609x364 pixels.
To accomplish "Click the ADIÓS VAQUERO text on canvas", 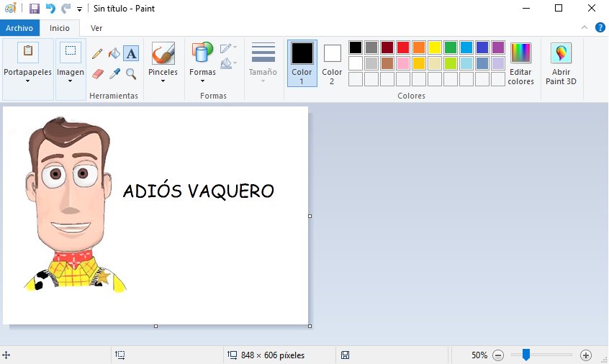I will tap(199, 190).
